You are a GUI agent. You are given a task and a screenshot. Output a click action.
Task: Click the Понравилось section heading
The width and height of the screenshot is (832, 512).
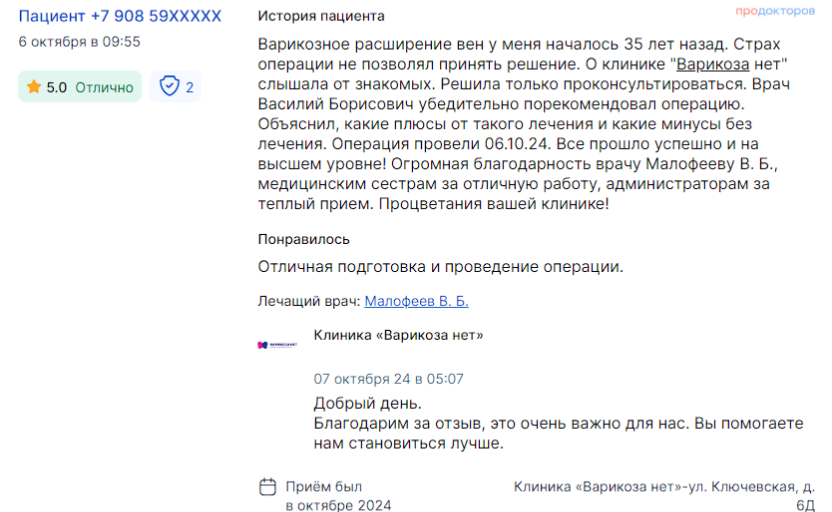click(x=304, y=239)
